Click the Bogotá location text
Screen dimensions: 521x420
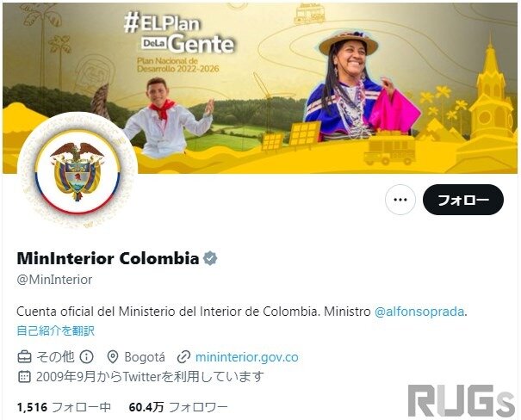click(145, 357)
